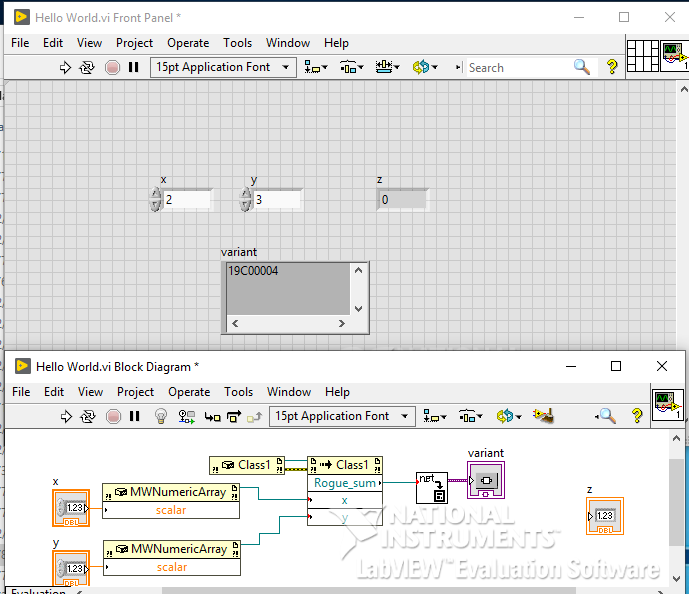Open Front Panel File menu
The height and width of the screenshot is (594, 689).
point(20,43)
